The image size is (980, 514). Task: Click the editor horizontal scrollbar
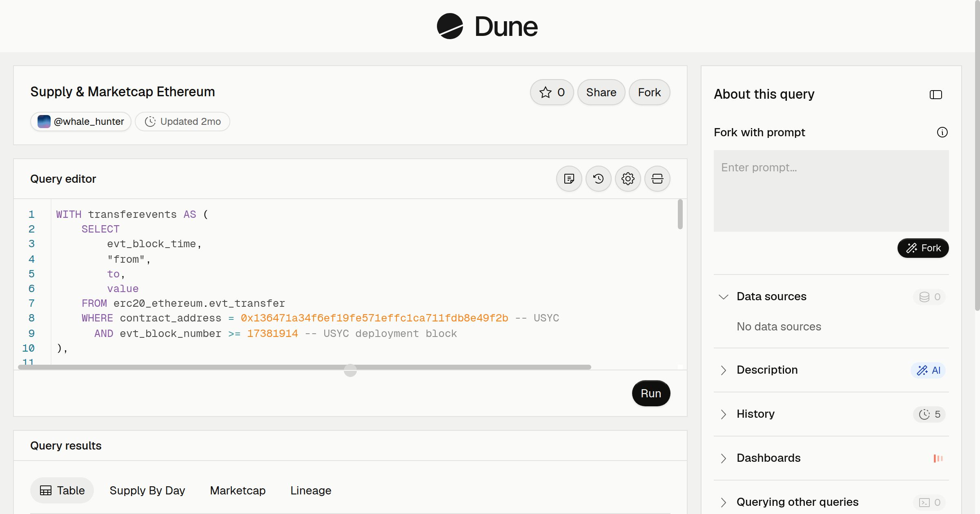305,367
